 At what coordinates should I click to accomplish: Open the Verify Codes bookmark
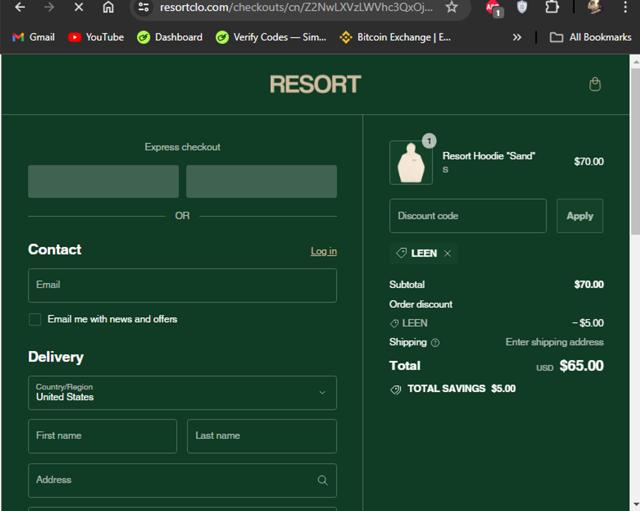271,38
